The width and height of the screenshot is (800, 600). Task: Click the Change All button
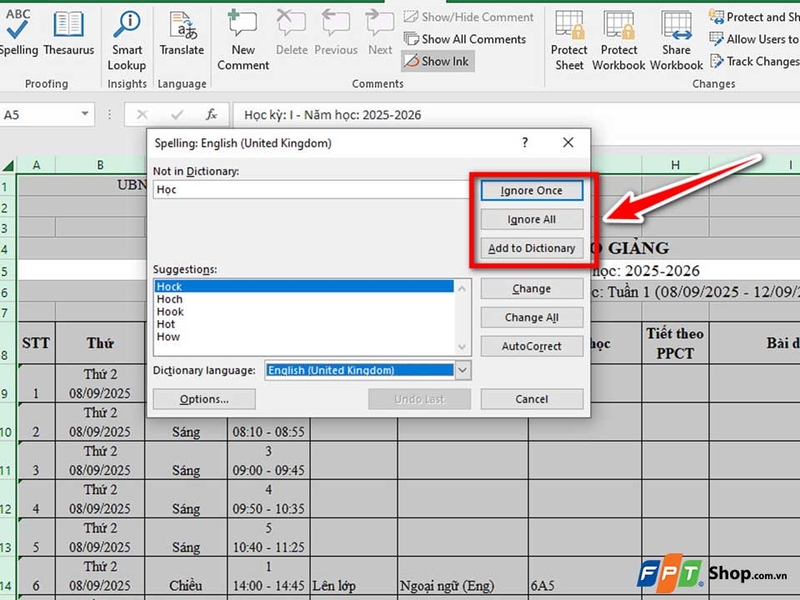pyautogui.click(x=532, y=317)
